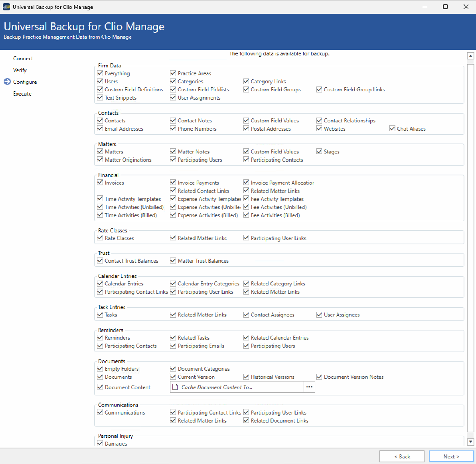Click the document icon in the cache path field
Viewport: 476px width, 464px height.
pyautogui.click(x=175, y=387)
